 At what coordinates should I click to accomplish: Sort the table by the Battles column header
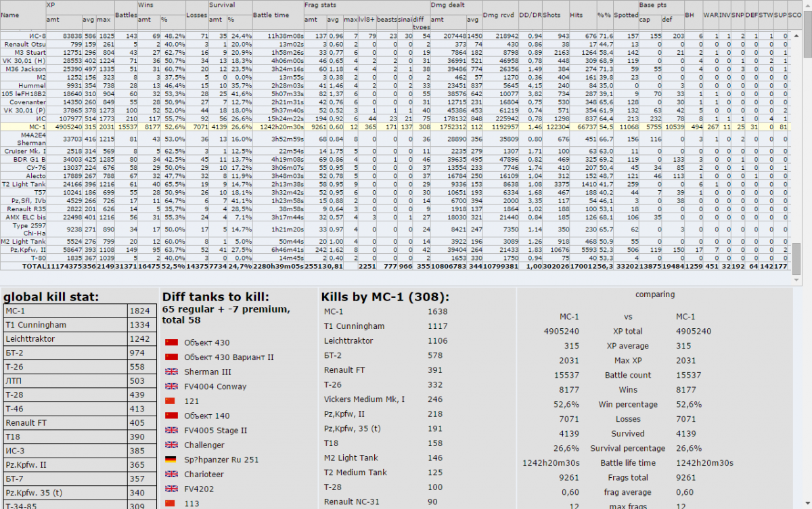(125, 14)
